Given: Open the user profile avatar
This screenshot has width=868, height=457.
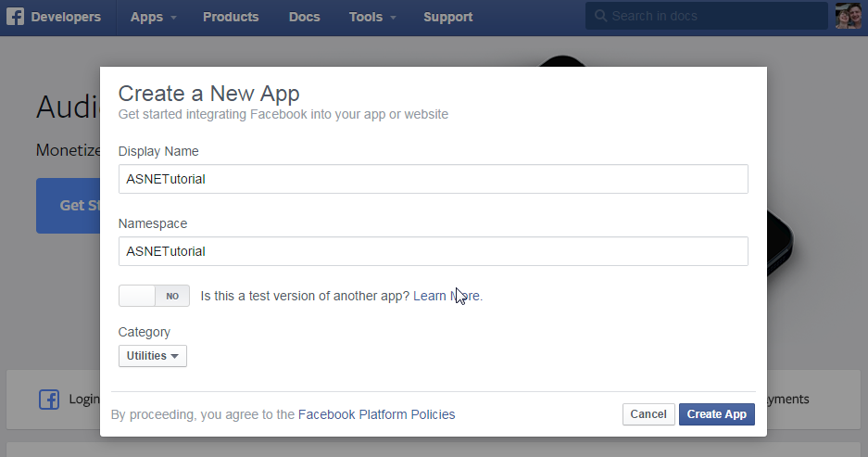Looking at the screenshot, I should (x=848, y=16).
